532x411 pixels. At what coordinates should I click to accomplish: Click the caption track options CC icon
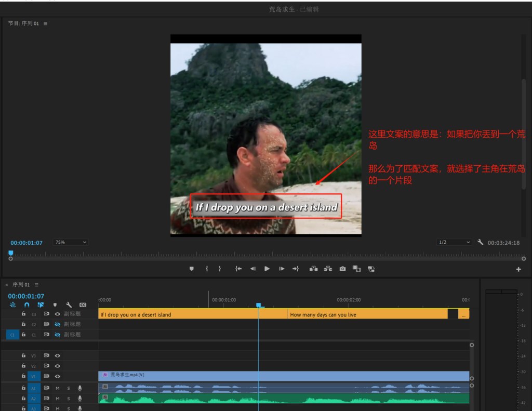click(x=83, y=305)
